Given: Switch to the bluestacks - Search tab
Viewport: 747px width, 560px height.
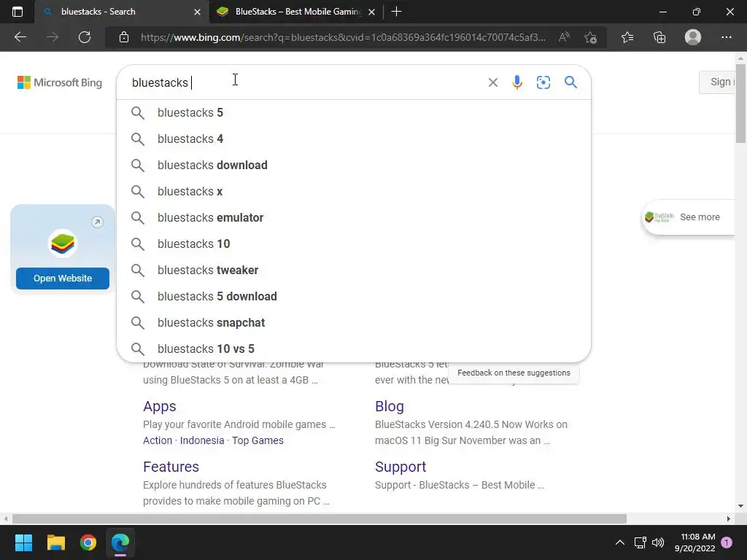Looking at the screenshot, I should [122, 12].
